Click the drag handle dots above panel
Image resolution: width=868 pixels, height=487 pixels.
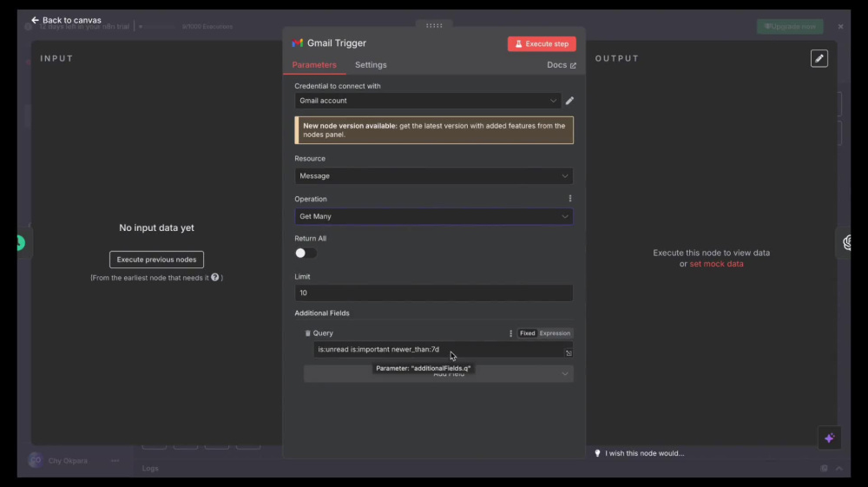click(434, 25)
